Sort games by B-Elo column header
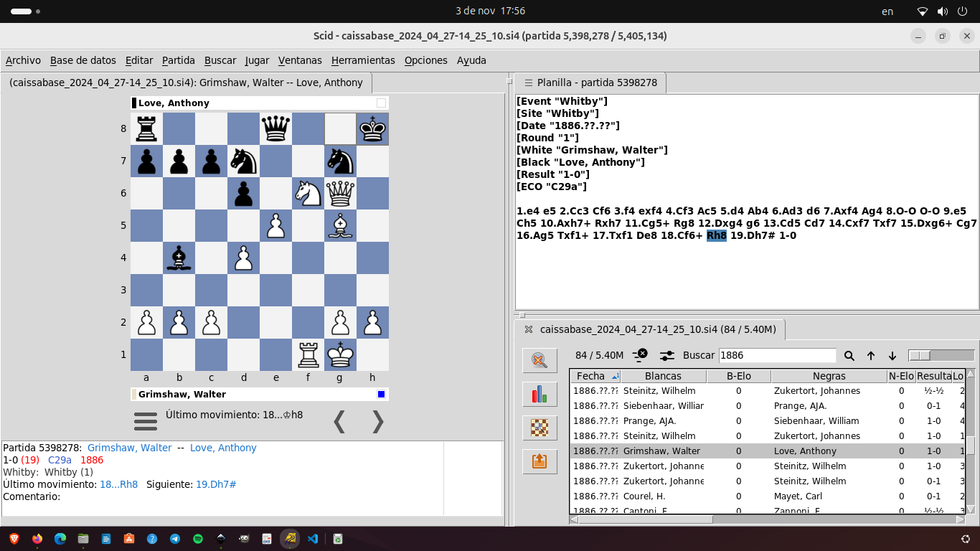Viewport: 980px width, 551px height. tap(738, 376)
